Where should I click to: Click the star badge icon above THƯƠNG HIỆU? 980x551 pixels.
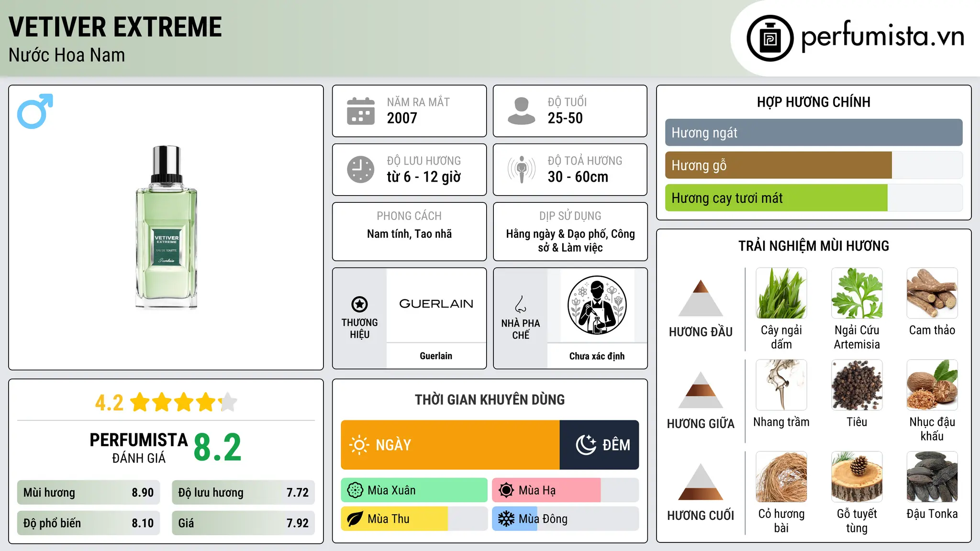(359, 304)
